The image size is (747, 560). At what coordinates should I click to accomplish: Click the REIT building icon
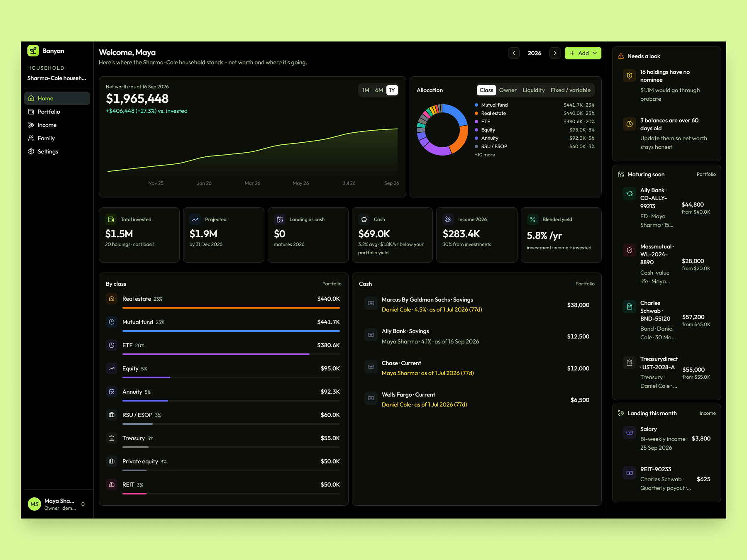coord(112,485)
